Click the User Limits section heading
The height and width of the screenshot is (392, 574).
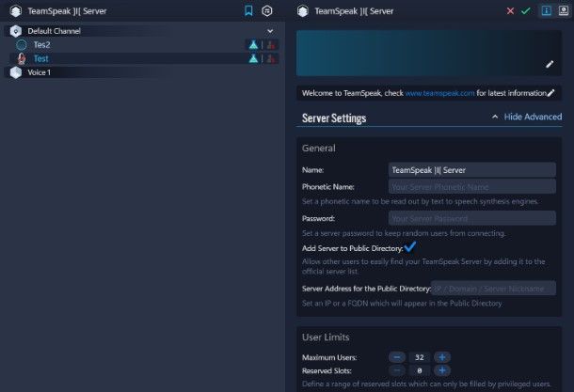(326, 337)
